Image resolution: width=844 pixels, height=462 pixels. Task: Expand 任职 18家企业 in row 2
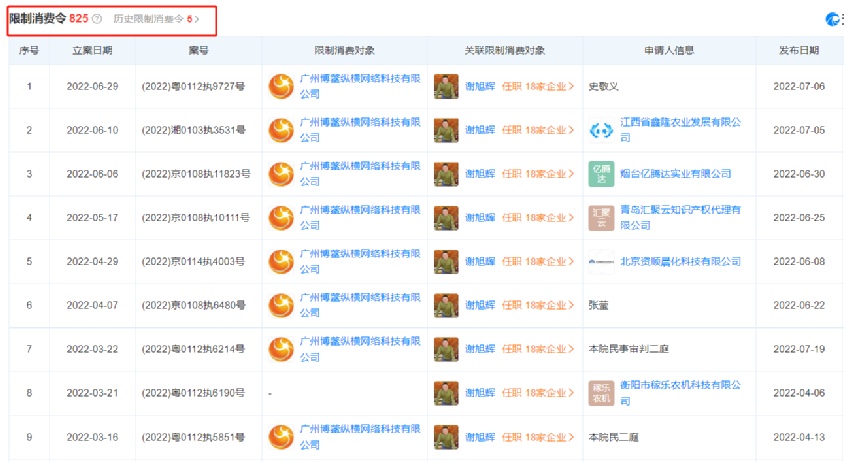coord(538,130)
